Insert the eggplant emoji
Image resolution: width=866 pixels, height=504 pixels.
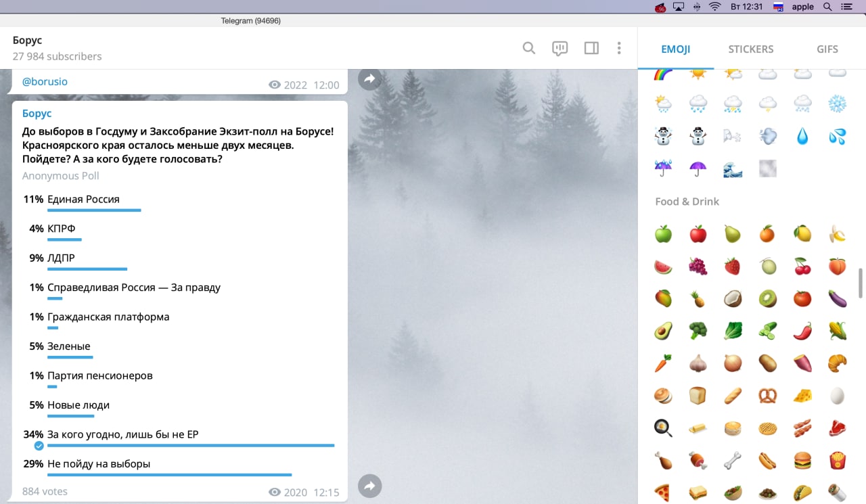click(x=838, y=298)
